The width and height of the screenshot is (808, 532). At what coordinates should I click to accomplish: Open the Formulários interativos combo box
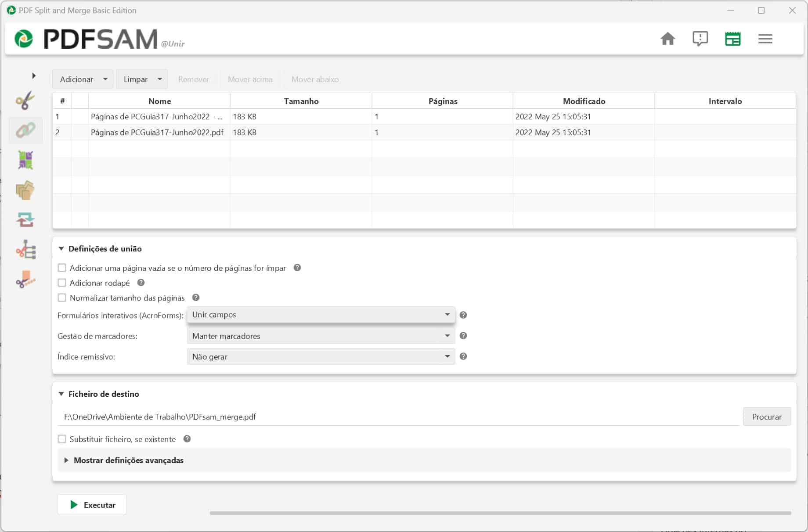[321, 315]
